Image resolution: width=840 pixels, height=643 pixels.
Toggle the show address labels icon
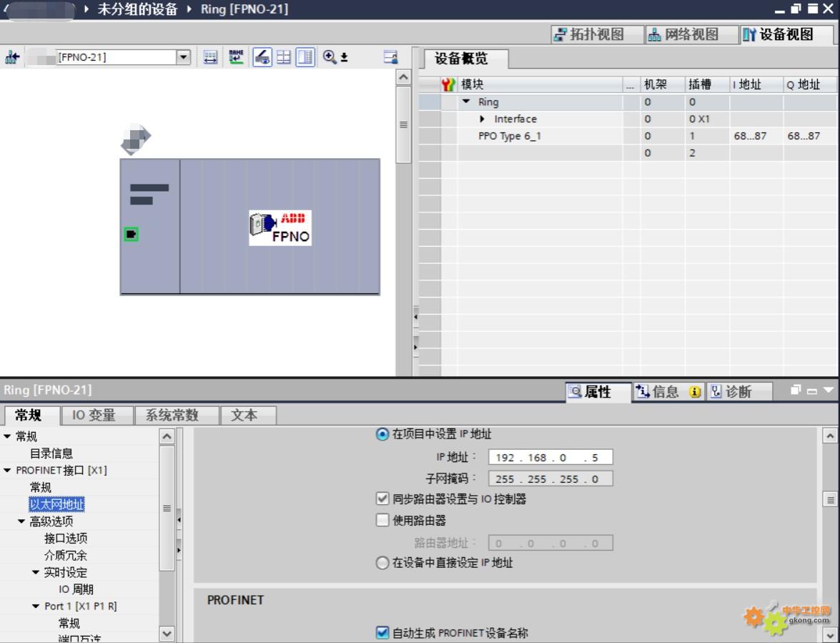tap(262, 57)
